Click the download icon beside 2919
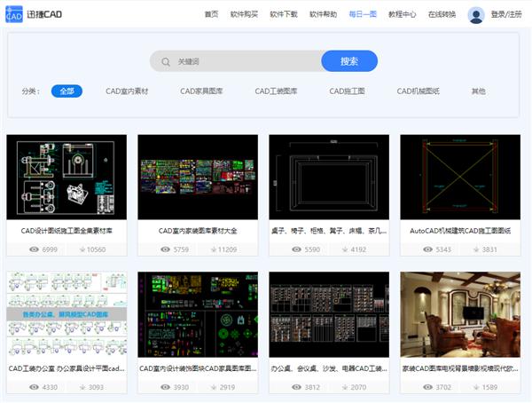 pos(214,387)
